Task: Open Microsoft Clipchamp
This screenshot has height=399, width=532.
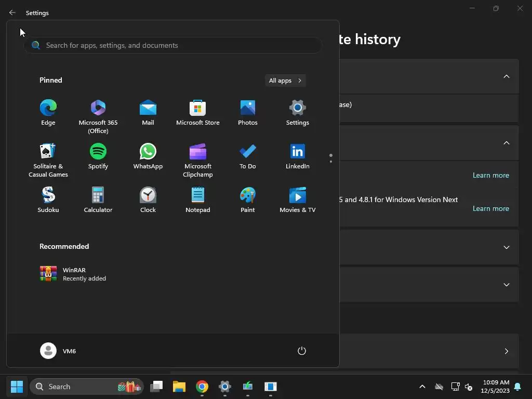Action: click(198, 160)
